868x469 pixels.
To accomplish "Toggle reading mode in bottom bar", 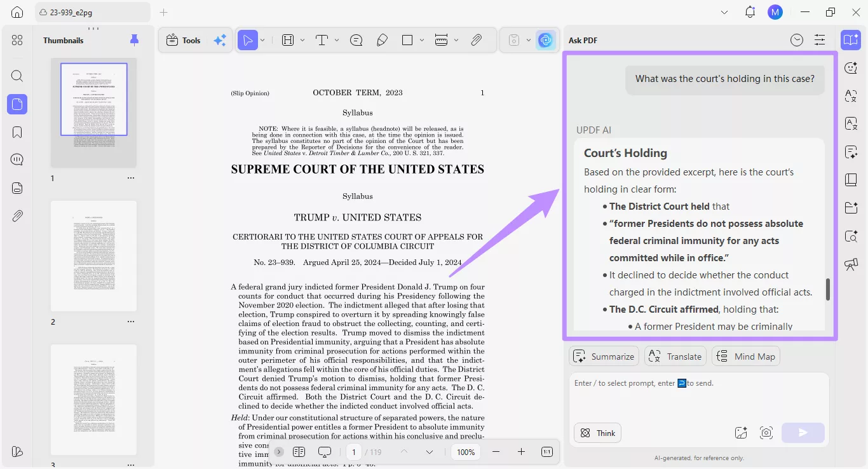I will 299,452.
